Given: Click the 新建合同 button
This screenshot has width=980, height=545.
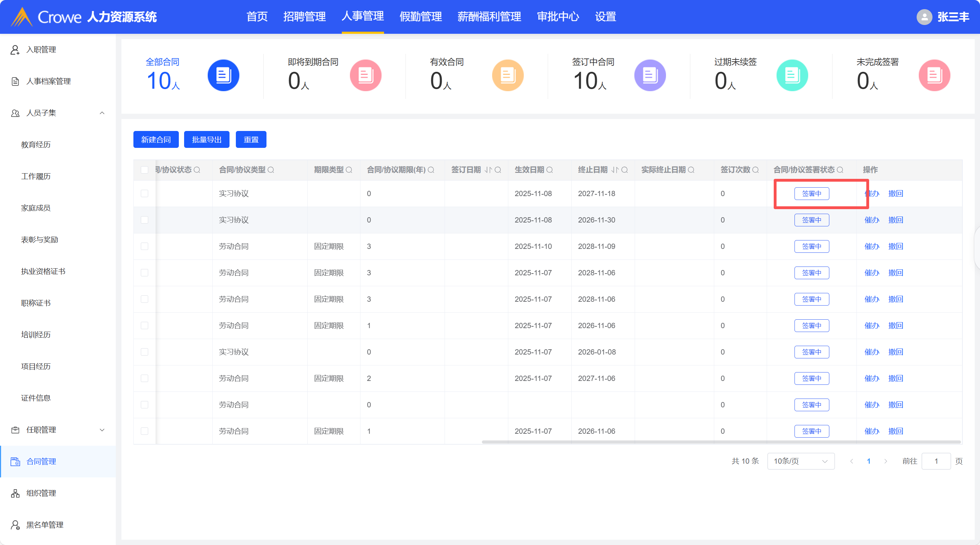Looking at the screenshot, I should 156,140.
